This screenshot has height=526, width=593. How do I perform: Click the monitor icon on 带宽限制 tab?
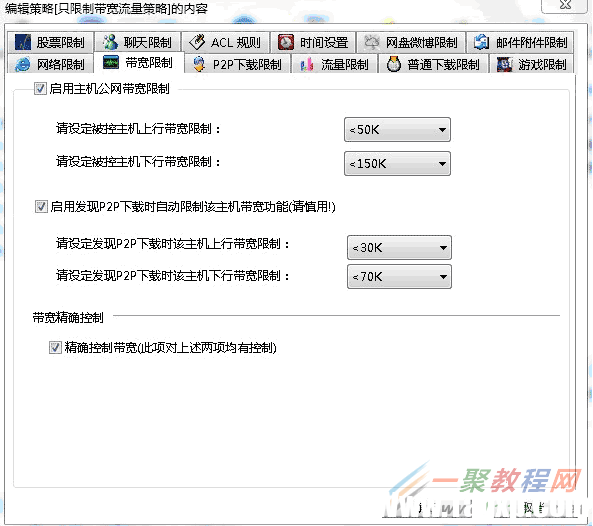coord(111,62)
